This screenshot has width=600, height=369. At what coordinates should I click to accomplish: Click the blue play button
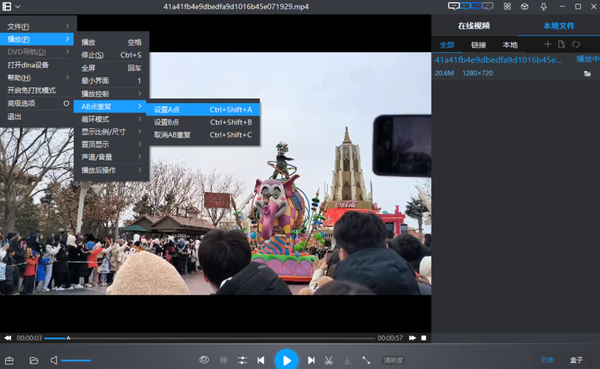coord(286,360)
